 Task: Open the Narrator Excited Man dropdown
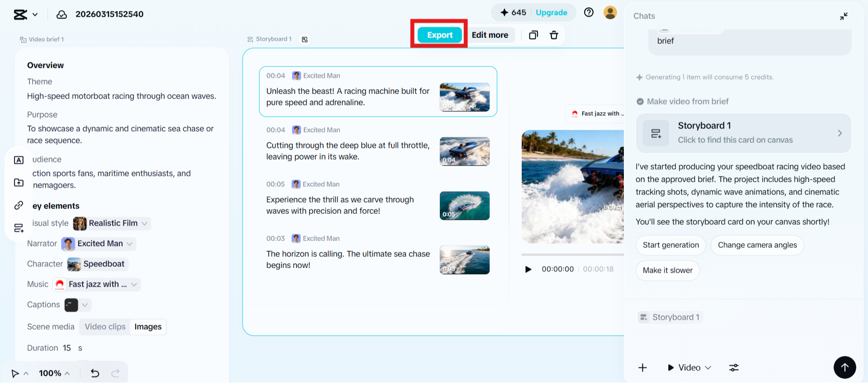[99, 244]
